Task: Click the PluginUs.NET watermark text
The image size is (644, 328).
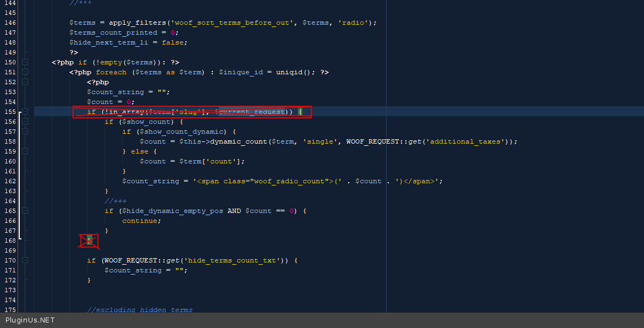Action: [x=30, y=320]
